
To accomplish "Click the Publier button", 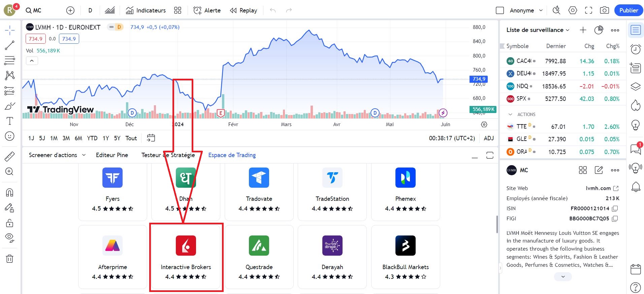I will (628, 10).
